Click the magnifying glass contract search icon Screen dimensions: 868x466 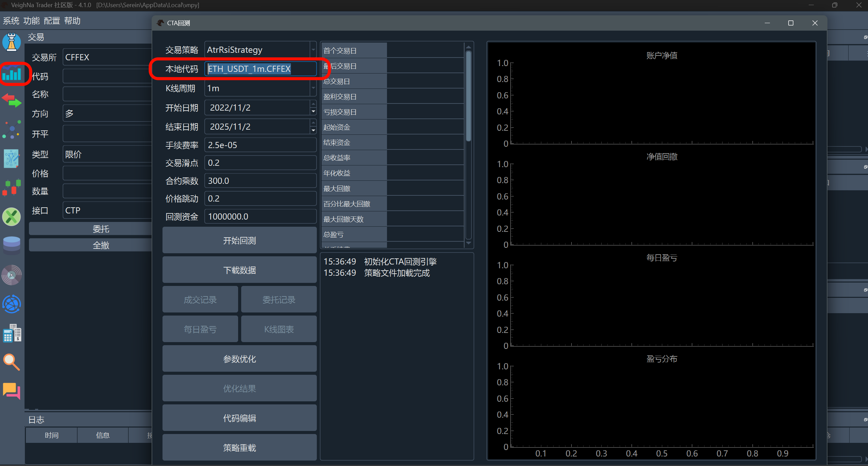coord(12,362)
